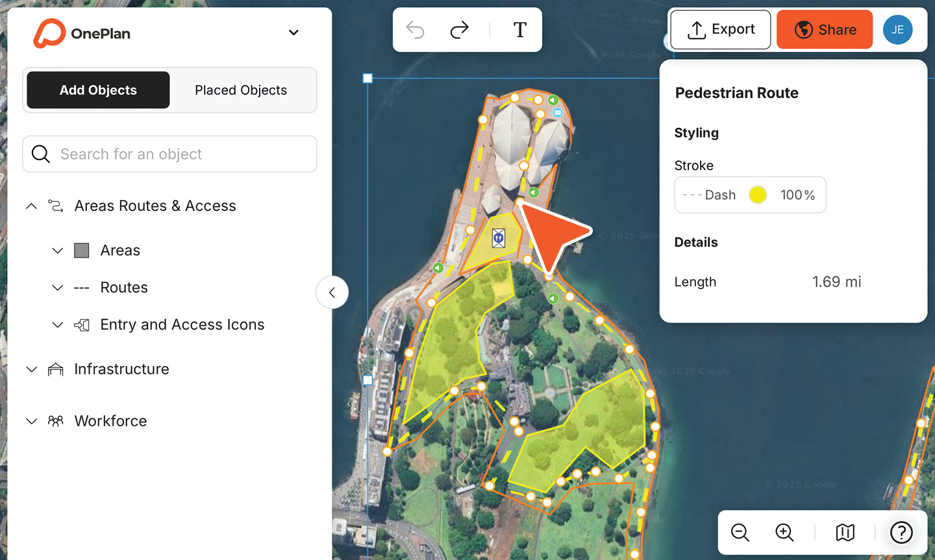Click the Export button
Screen dimensions: 935x560
click(x=721, y=30)
